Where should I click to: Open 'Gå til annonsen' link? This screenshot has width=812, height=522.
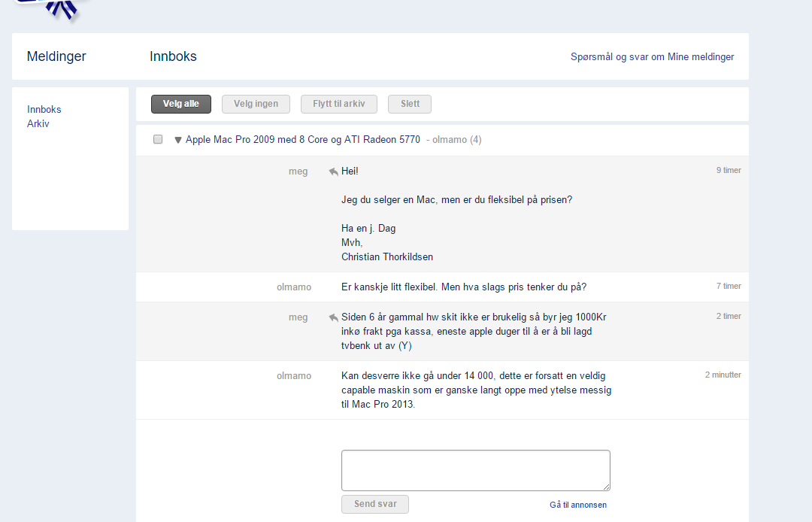click(x=578, y=505)
